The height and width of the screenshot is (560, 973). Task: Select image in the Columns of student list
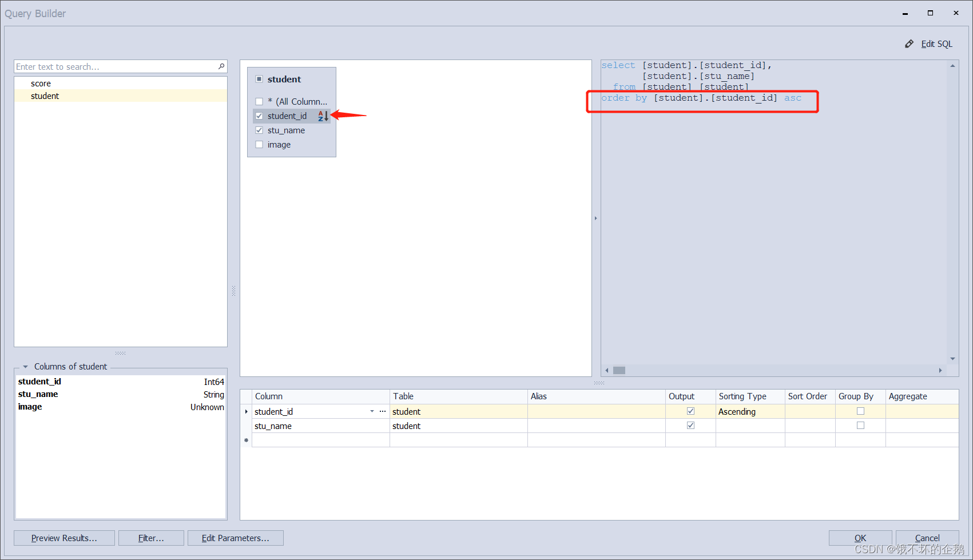121,407
